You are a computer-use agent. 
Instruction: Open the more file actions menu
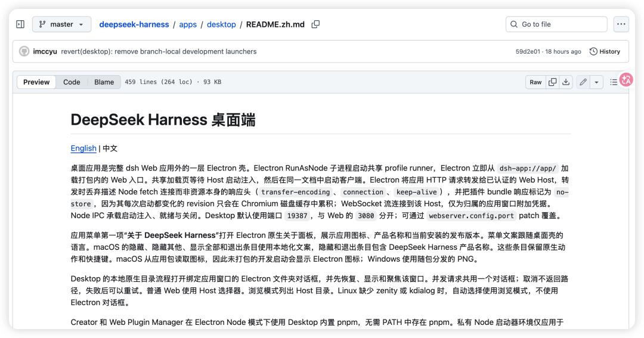click(621, 24)
